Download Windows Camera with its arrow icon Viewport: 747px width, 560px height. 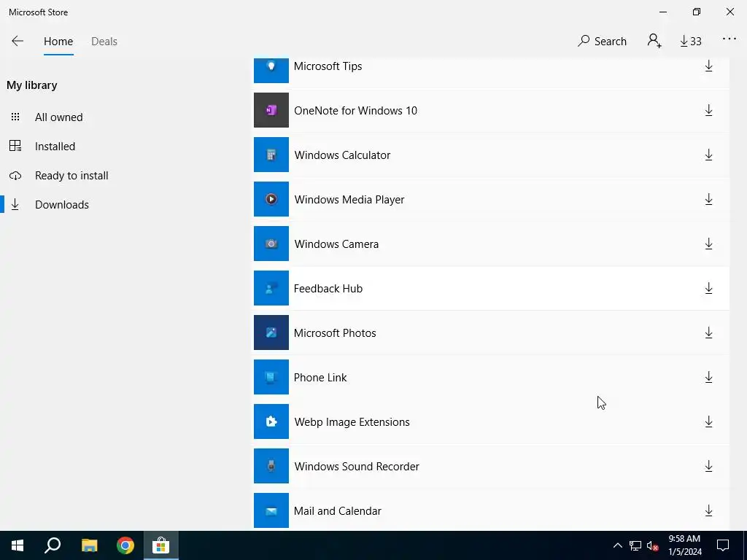point(708,244)
